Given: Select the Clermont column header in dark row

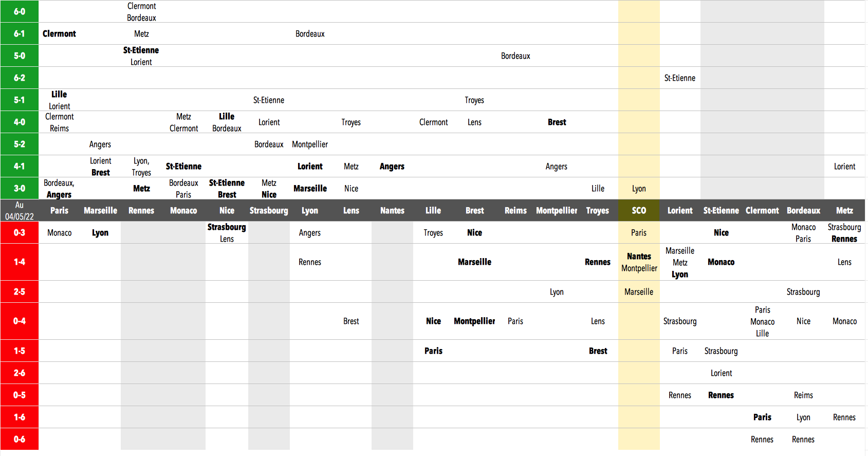Looking at the screenshot, I should [762, 211].
